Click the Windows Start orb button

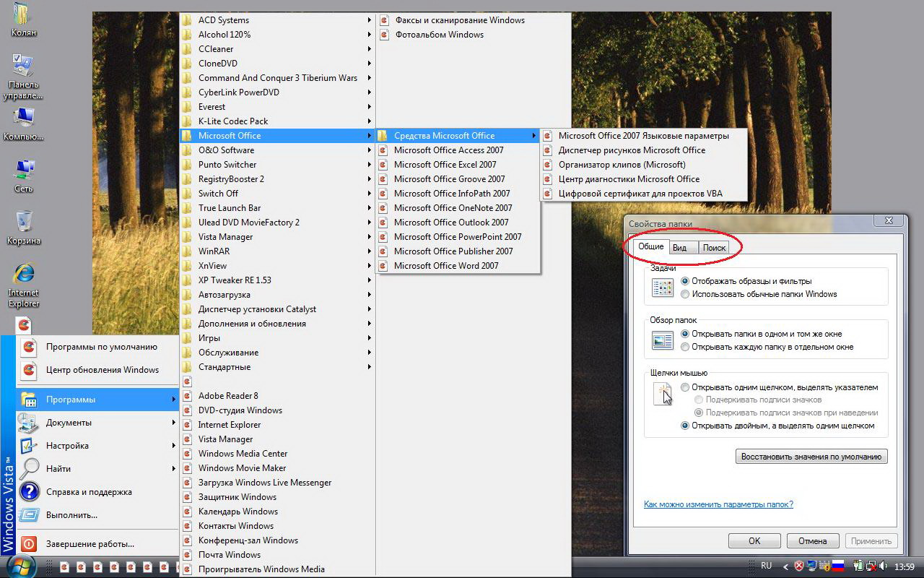point(20,565)
